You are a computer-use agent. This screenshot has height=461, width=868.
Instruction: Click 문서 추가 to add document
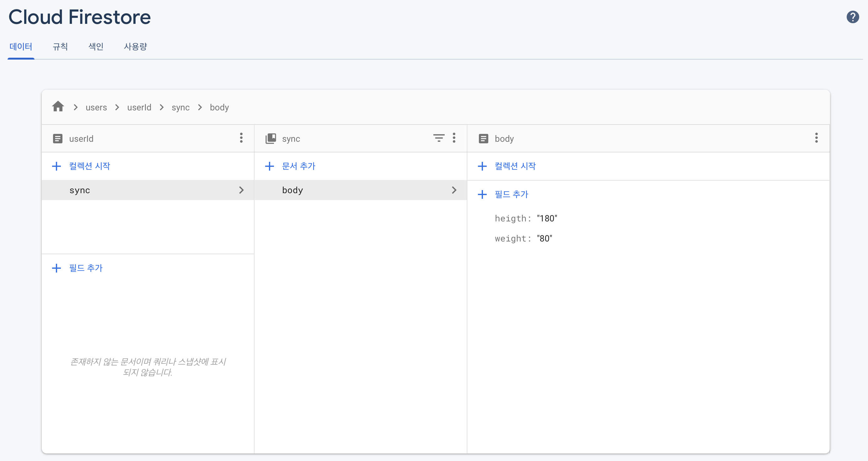tap(298, 166)
